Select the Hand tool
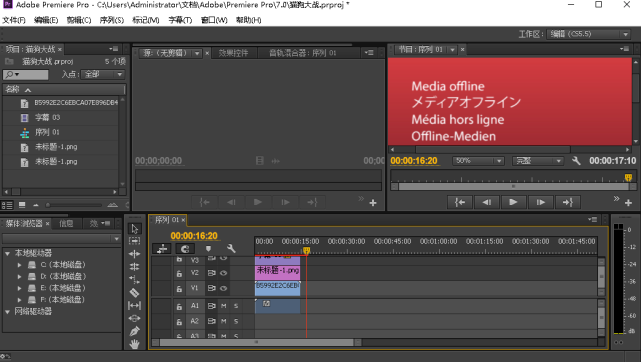 pos(134,344)
